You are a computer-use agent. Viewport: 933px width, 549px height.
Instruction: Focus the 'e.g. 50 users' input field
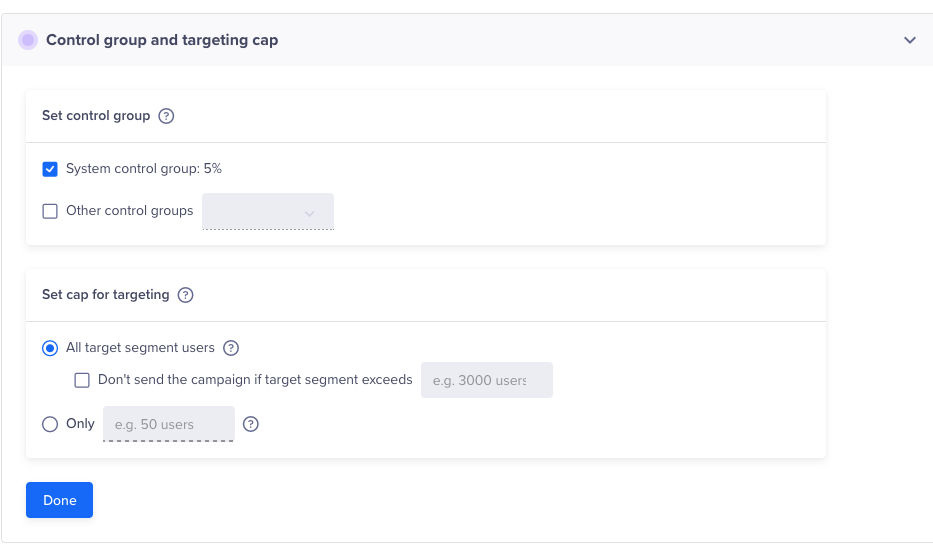168,424
